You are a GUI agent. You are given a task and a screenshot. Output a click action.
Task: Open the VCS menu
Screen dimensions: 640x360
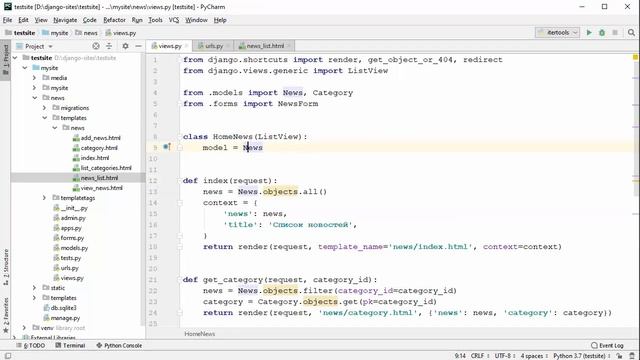pos(174,20)
